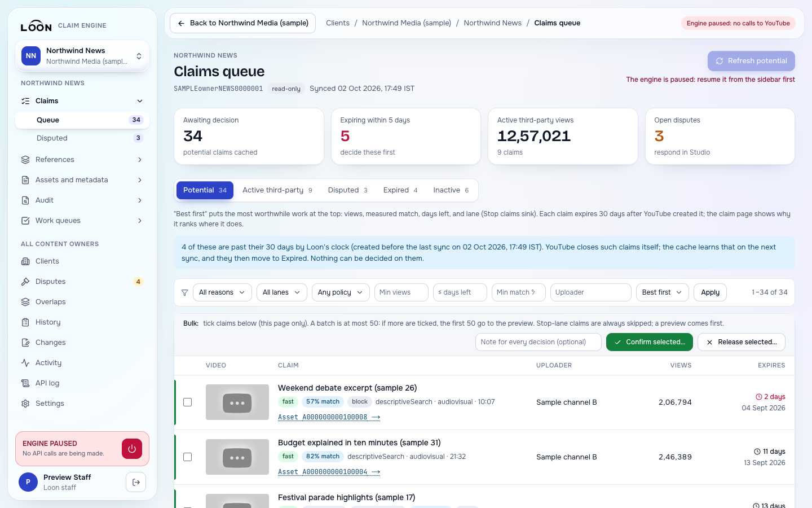812x508 pixels.
Task: Click Confirm selected button
Action: (x=650, y=342)
